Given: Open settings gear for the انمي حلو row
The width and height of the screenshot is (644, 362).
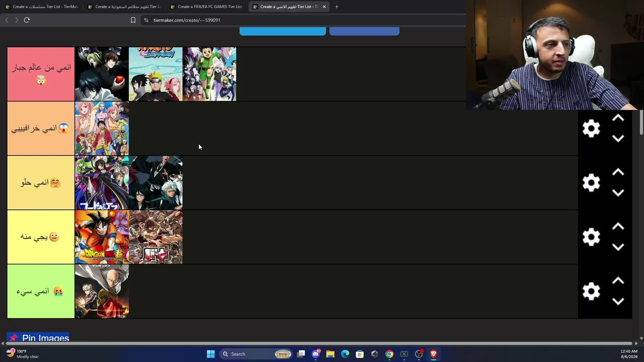Looking at the screenshot, I should [x=591, y=183].
